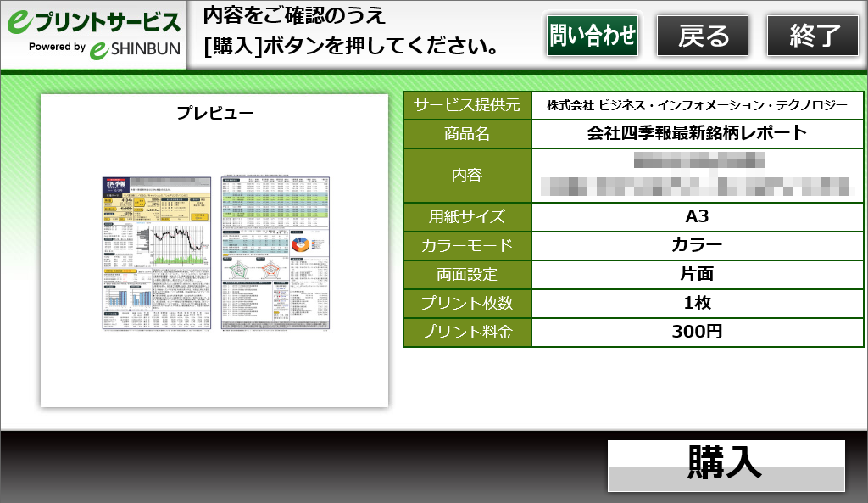Go back with the 戻る button
Viewport: 868px width, 503px height.
tap(703, 36)
